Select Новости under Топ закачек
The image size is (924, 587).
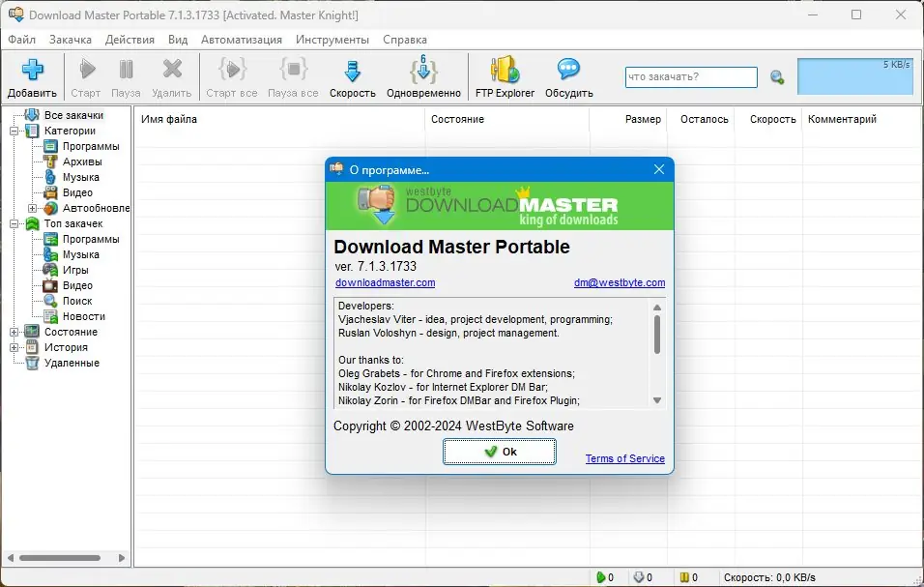click(x=84, y=316)
